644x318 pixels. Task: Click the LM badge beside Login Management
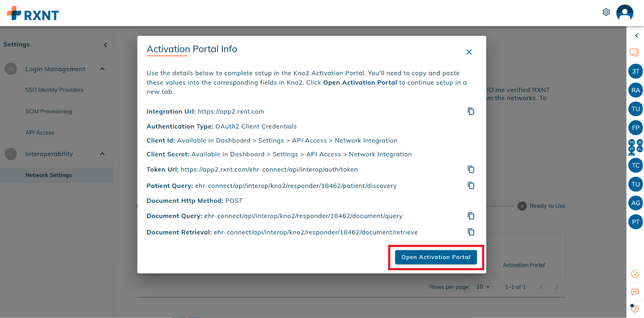(x=10, y=69)
